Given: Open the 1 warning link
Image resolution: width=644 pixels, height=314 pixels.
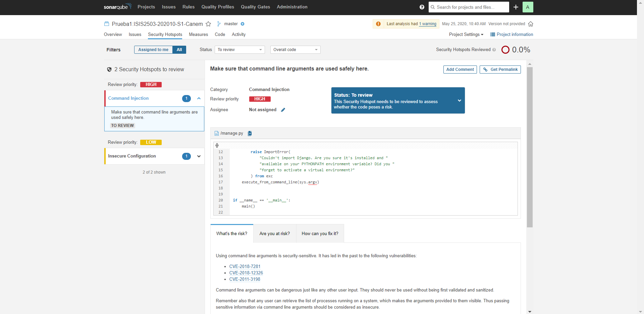Looking at the screenshot, I should point(428,24).
